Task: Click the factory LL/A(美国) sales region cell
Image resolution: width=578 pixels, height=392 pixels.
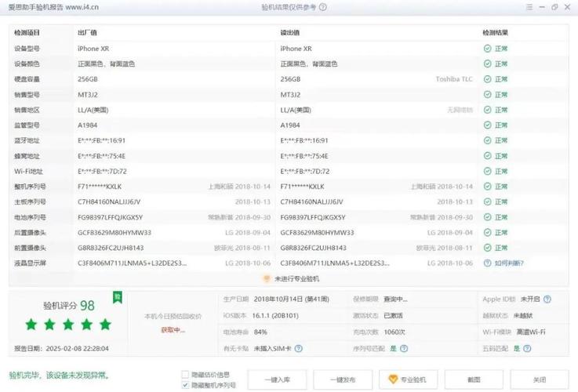Action: [x=93, y=110]
